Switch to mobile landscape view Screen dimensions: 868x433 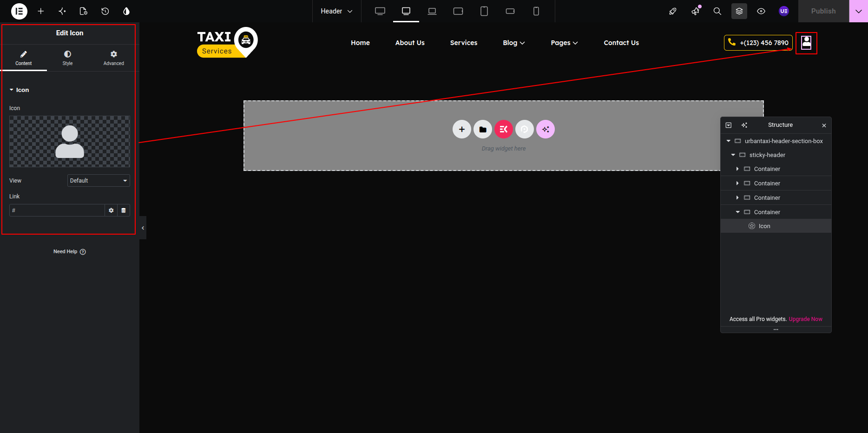pos(510,11)
